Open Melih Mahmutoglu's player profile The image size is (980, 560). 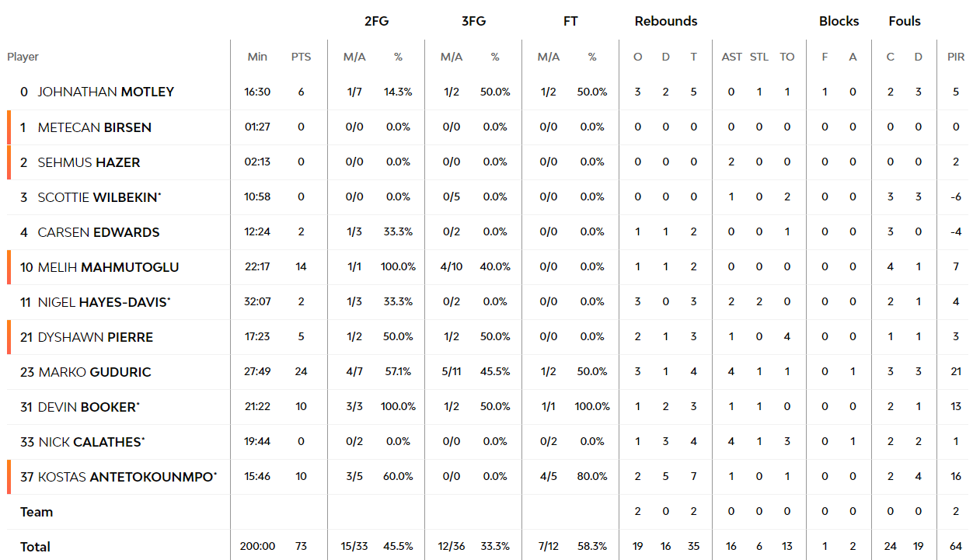point(108,267)
